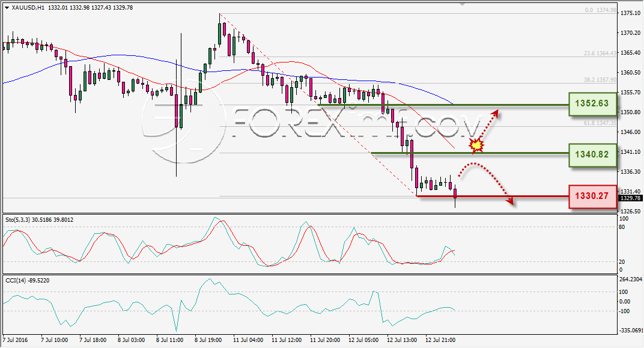
Task: Click Fibonacci label 0.0 1374.98
Action: (601, 10)
